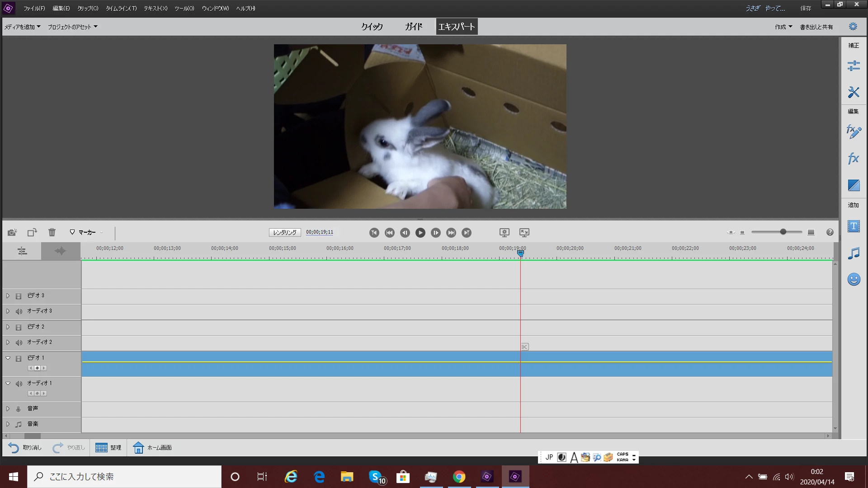Open the fx Effects panel
868x488 pixels.
[853, 159]
